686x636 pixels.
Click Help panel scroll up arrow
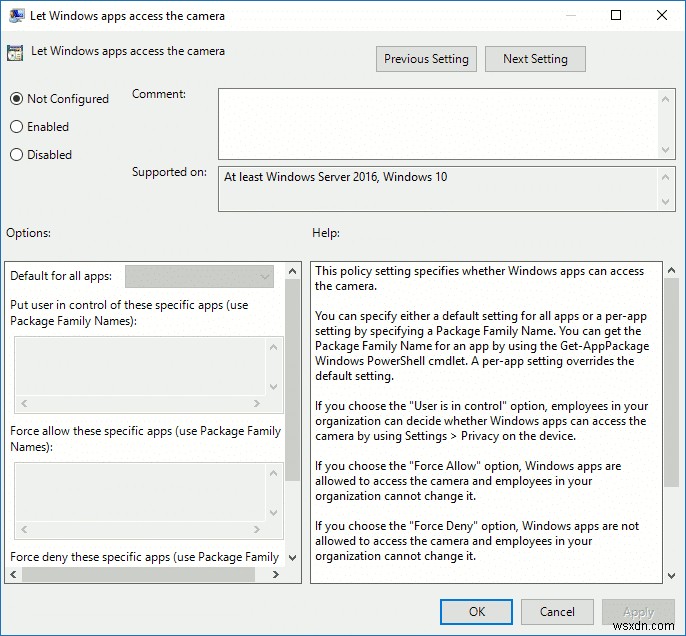672,271
